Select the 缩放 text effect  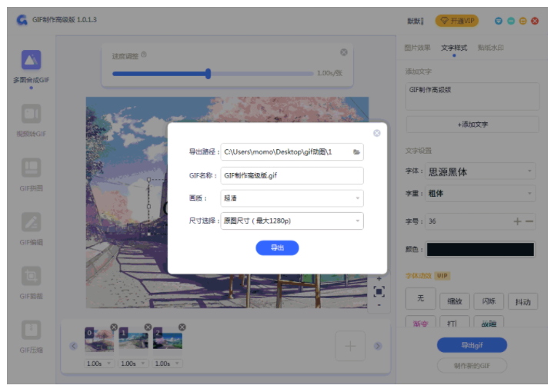click(x=455, y=301)
